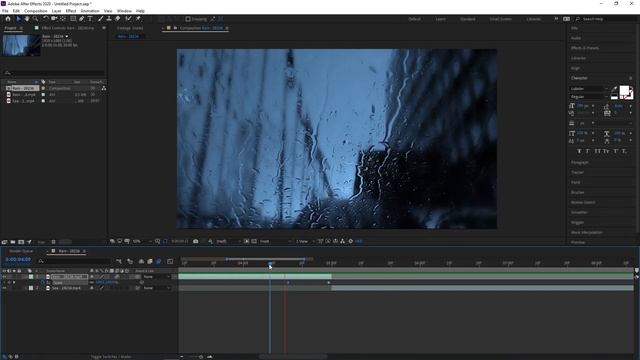Open the resolution (Half) dropdown in viewer
Image resolution: width=640 pixels, height=360 pixels.
coord(228,241)
